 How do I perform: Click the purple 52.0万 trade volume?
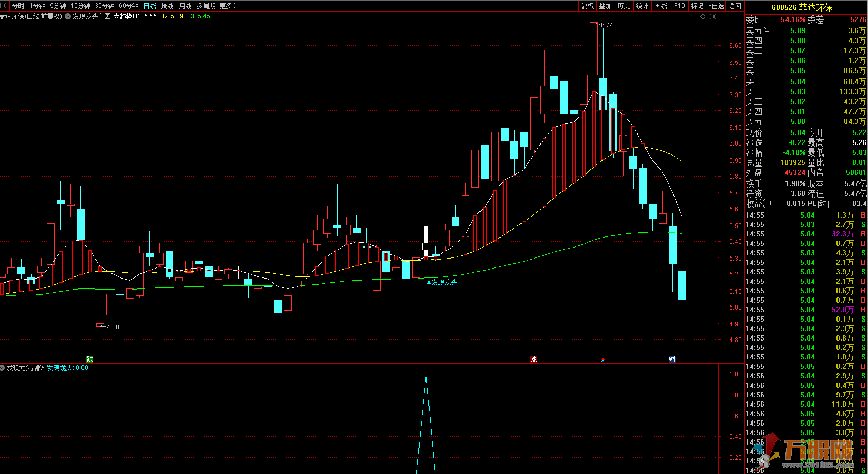(x=843, y=310)
